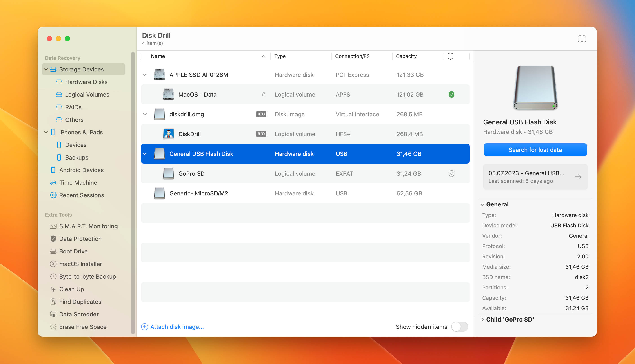
Task: Click Search for lost data button
Action: tap(535, 150)
